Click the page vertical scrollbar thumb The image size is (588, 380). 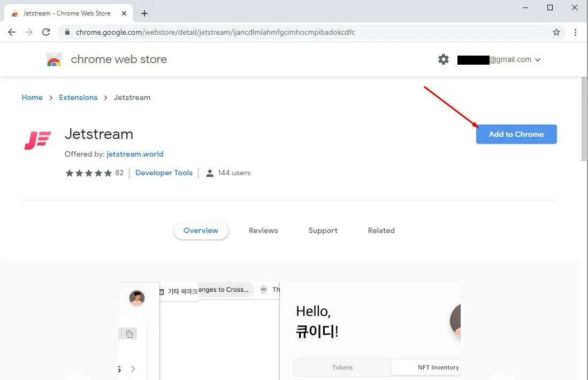pos(584,119)
